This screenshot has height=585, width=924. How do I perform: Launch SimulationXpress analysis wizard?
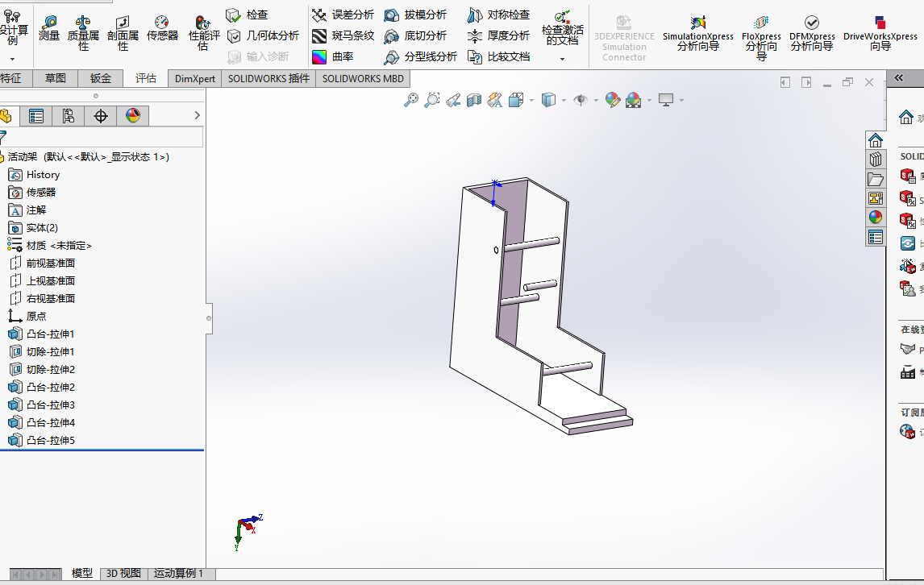pos(697,34)
